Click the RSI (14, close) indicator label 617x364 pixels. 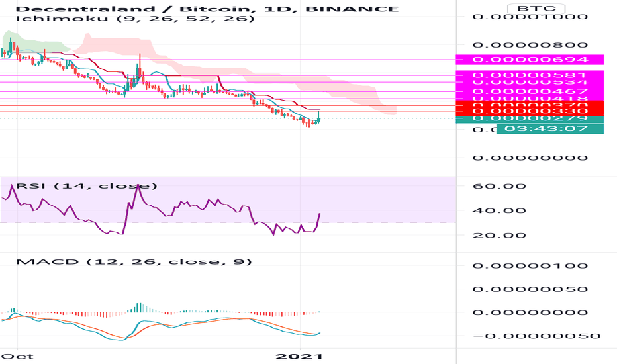[87, 186]
